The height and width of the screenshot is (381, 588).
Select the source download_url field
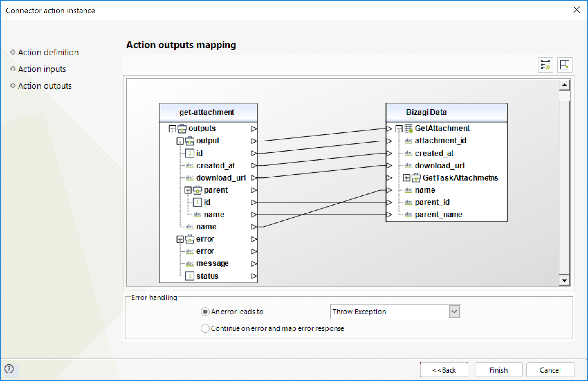tap(221, 178)
